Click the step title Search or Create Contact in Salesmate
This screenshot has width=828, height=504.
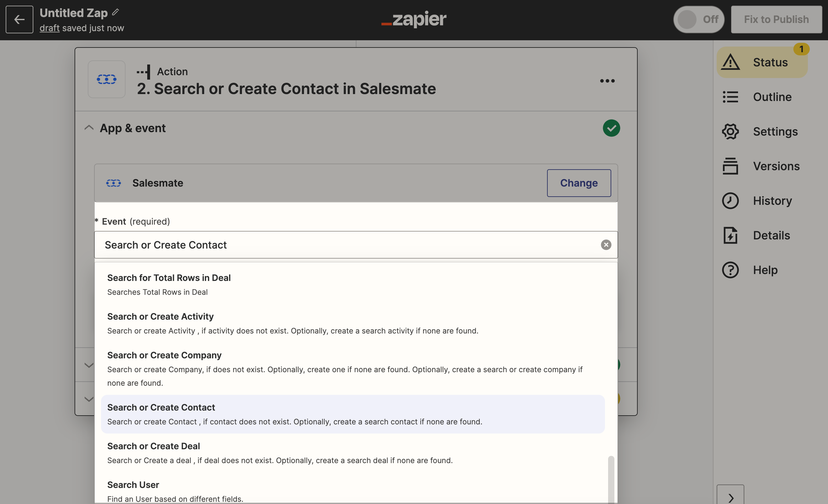click(286, 89)
